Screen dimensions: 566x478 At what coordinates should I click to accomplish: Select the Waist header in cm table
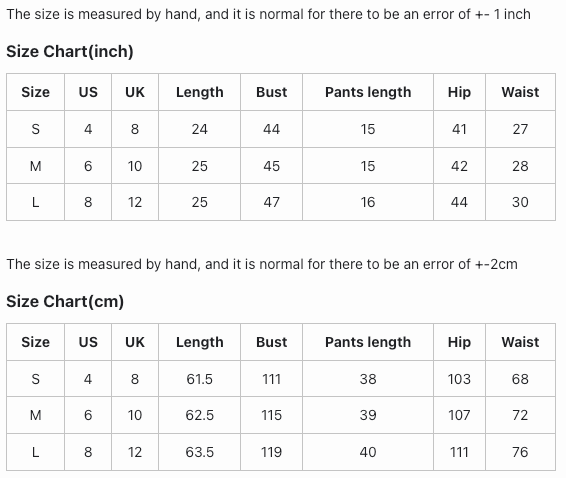coord(520,342)
